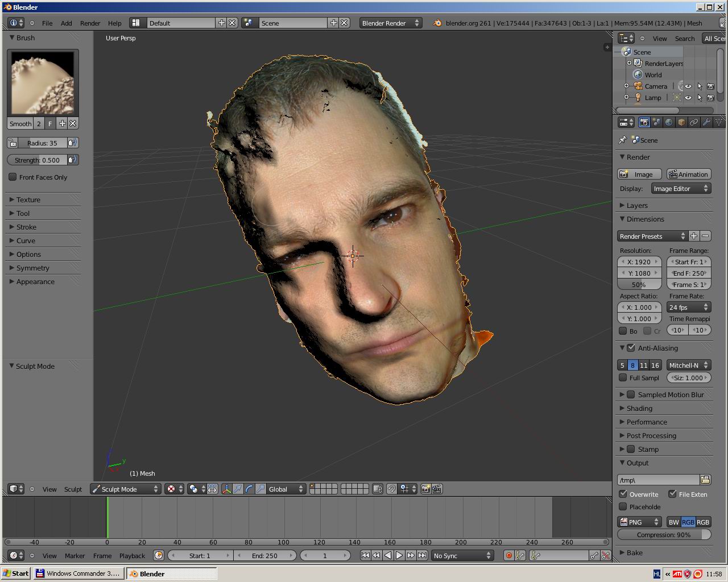Open the Playback menu in timeline
The height and width of the screenshot is (582, 728).
132,555
